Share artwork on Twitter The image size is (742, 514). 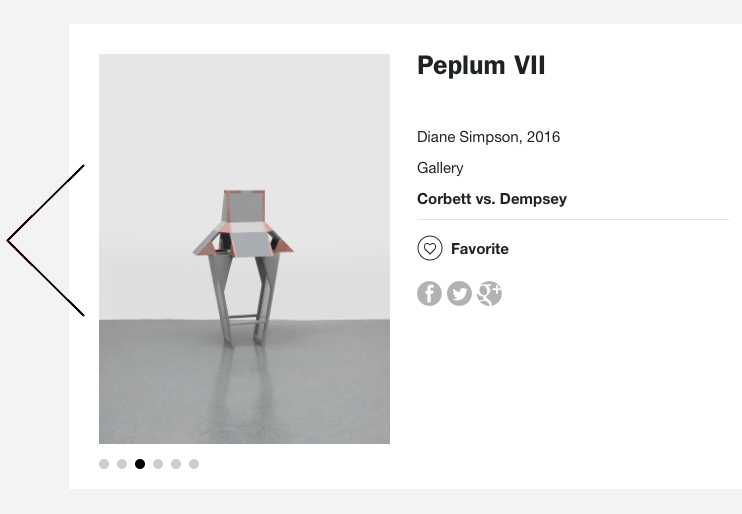(459, 294)
